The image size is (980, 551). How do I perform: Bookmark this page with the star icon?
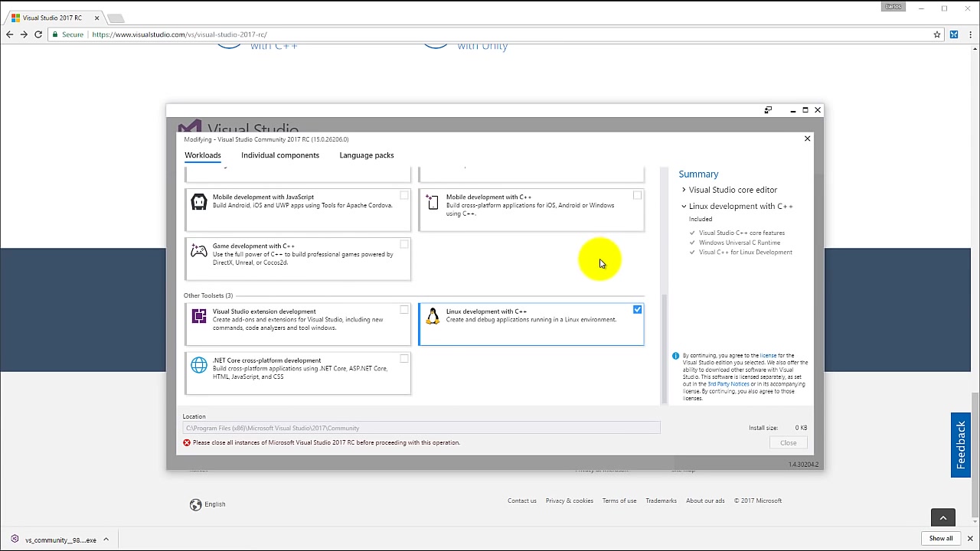pyautogui.click(x=936, y=34)
